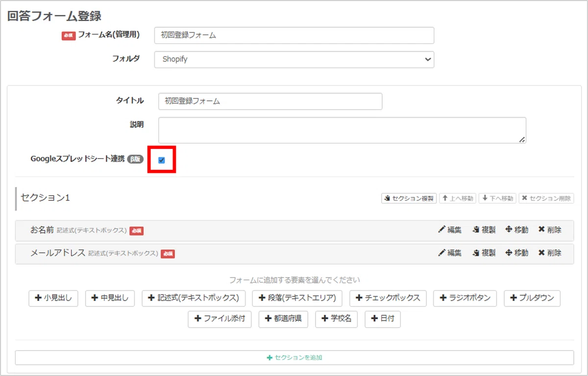Add a ファイル添付 element

(x=220, y=319)
